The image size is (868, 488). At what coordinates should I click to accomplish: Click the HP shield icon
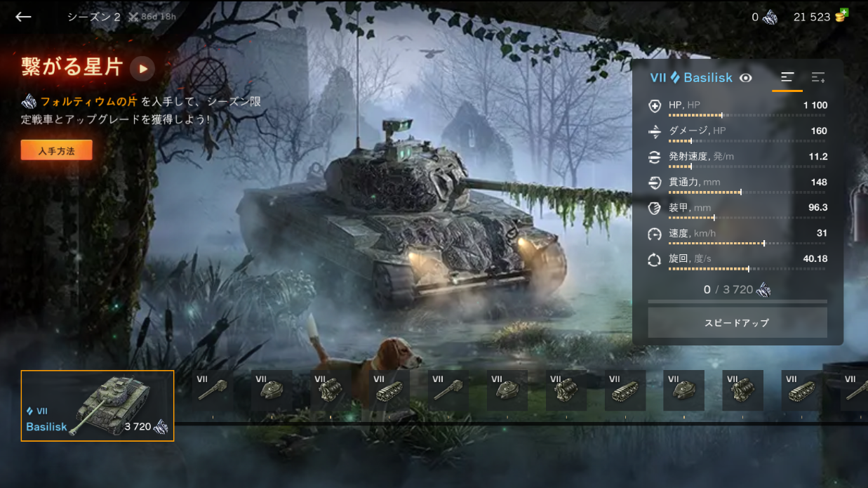coord(655,106)
